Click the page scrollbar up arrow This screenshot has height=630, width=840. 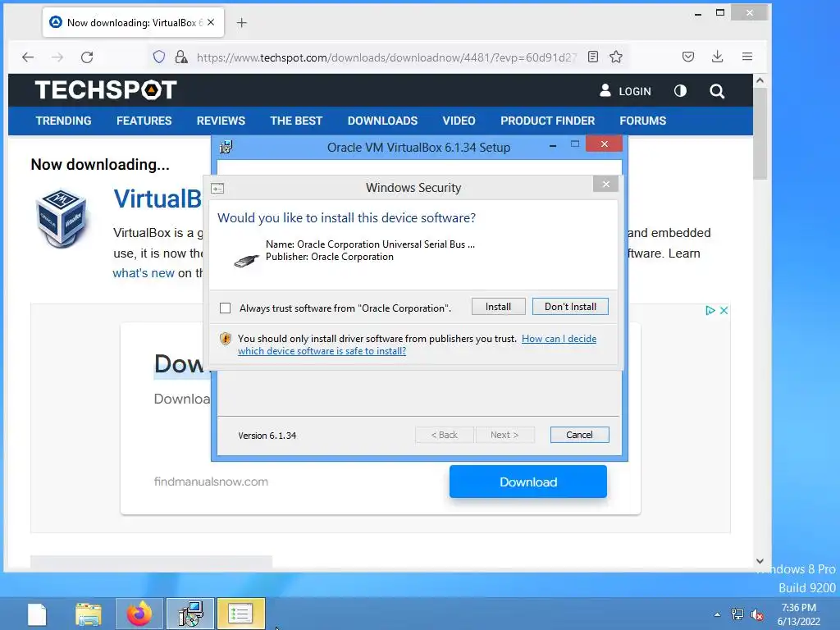point(760,80)
